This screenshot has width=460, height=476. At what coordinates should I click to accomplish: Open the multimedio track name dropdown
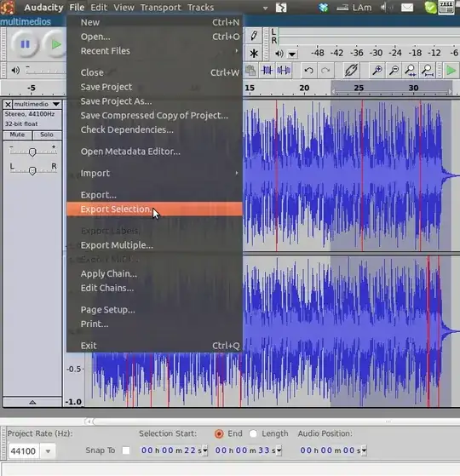point(56,104)
